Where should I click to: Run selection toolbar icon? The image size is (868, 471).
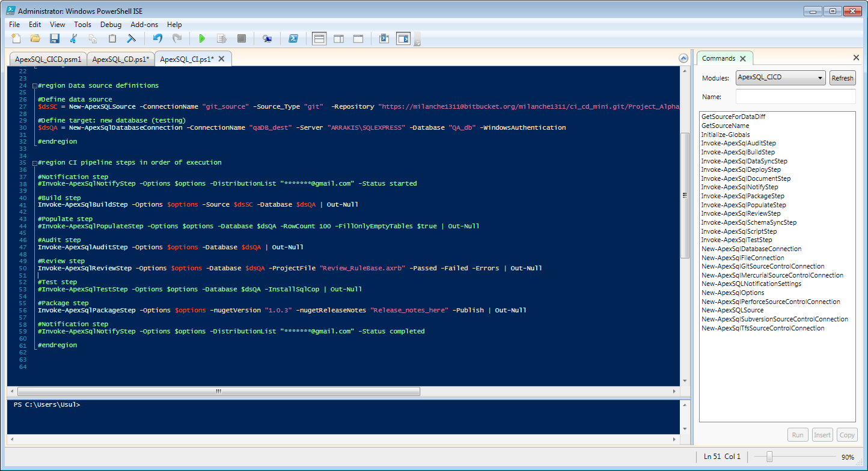pos(222,38)
